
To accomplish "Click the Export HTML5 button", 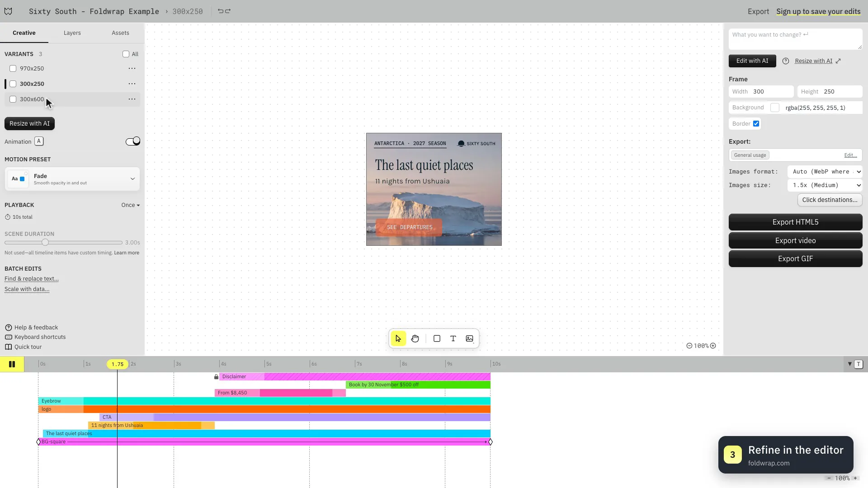I will click(x=795, y=222).
